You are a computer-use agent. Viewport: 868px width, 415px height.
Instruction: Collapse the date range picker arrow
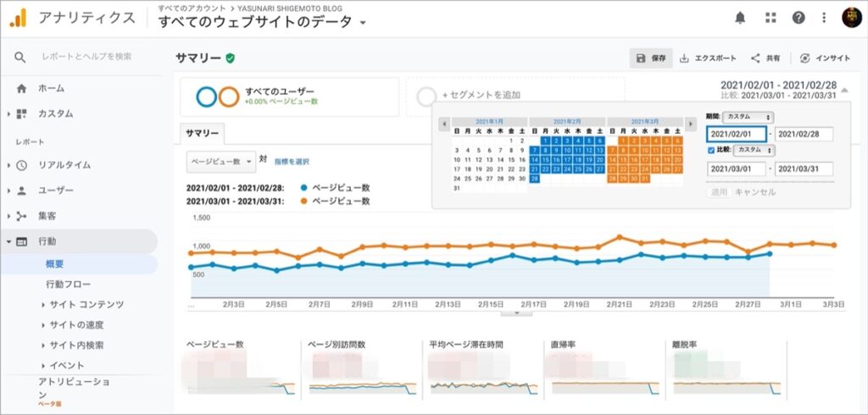(844, 90)
